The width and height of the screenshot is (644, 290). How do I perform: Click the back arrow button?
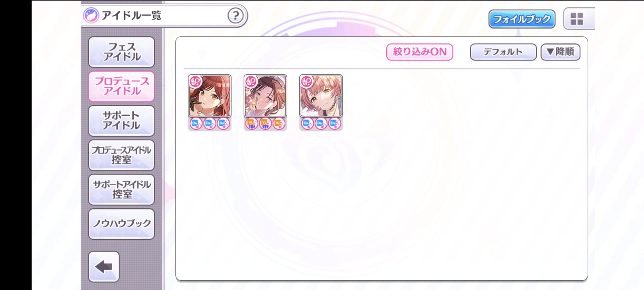click(x=104, y=266)
